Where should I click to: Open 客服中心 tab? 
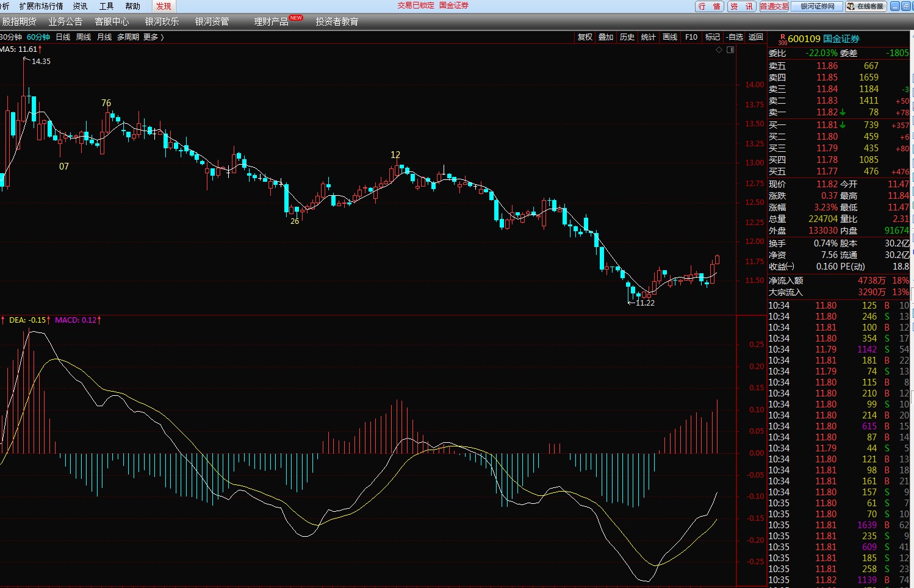coord(112,21)
